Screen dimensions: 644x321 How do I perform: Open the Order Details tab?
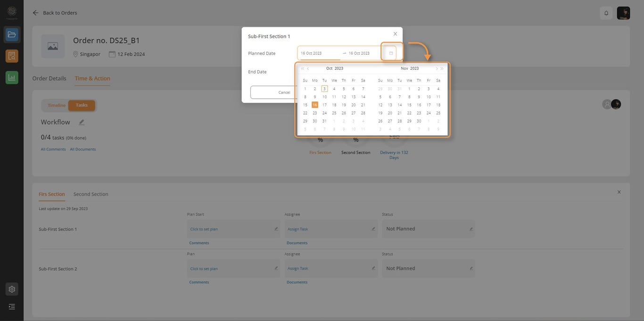coord(49,78)
